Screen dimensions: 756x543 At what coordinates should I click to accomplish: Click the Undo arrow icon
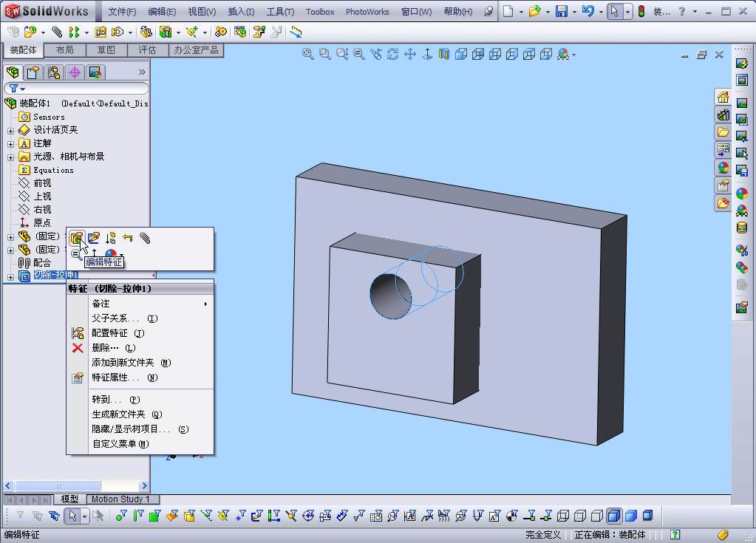pyautogui.click(x=588, y=11)
